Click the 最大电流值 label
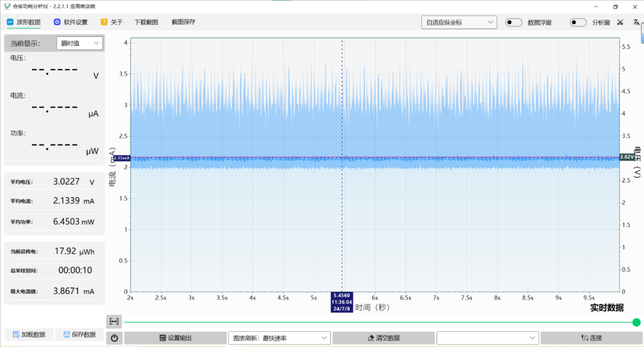 tap(24, 292)
